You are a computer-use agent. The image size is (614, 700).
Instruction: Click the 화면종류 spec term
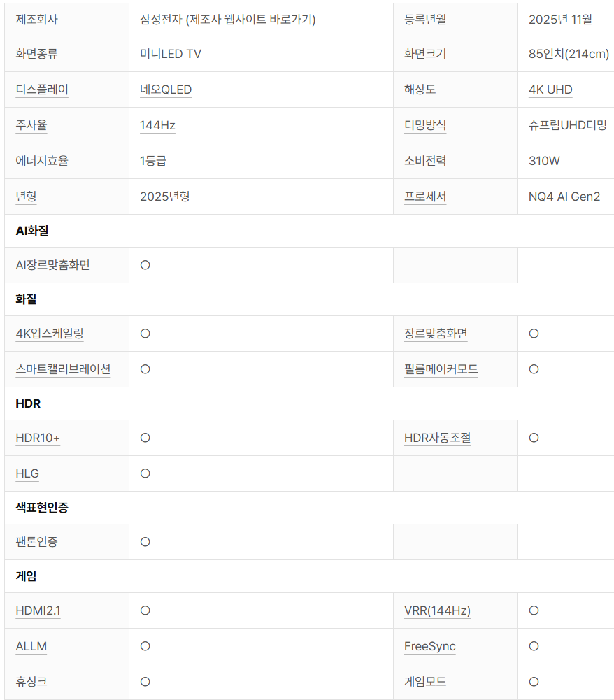(36, 54)
